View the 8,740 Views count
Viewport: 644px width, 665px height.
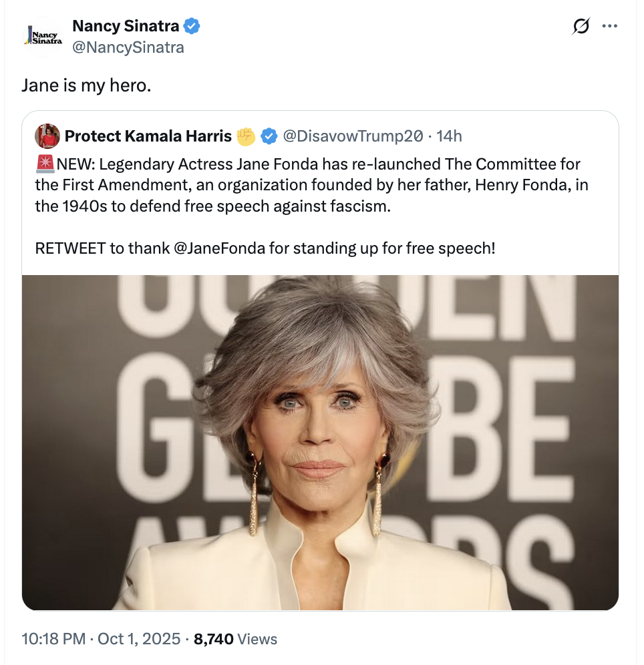pyautogui.click(x=235, y=639)
